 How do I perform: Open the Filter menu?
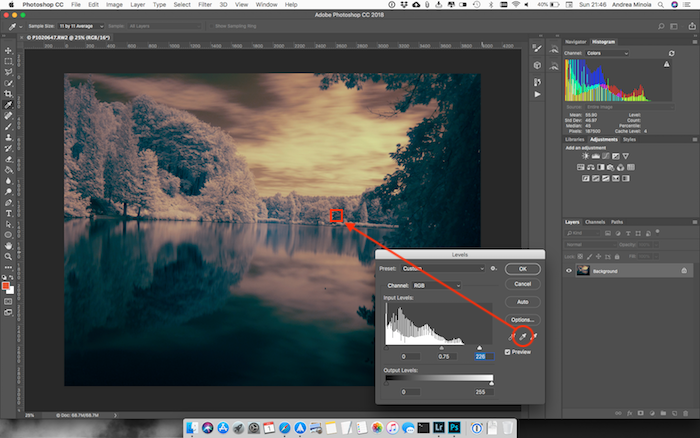[205, 4]
